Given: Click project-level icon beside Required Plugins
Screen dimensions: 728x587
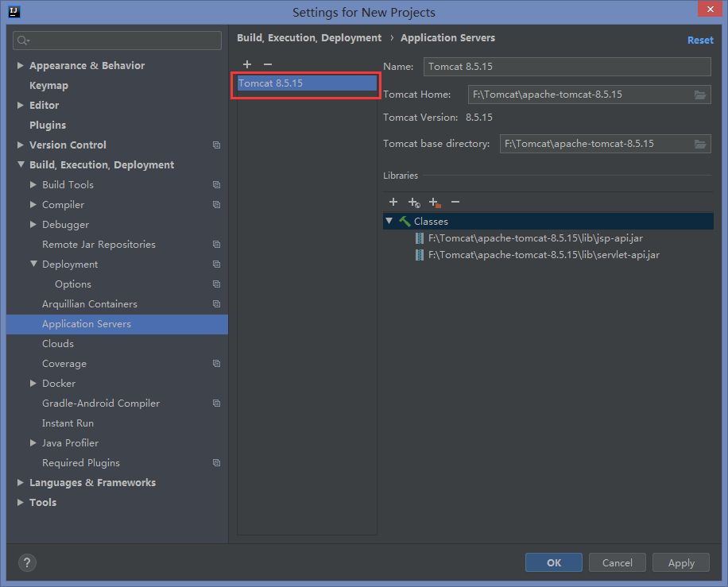Looking at the screenshot, I should [x=216, y=462].
